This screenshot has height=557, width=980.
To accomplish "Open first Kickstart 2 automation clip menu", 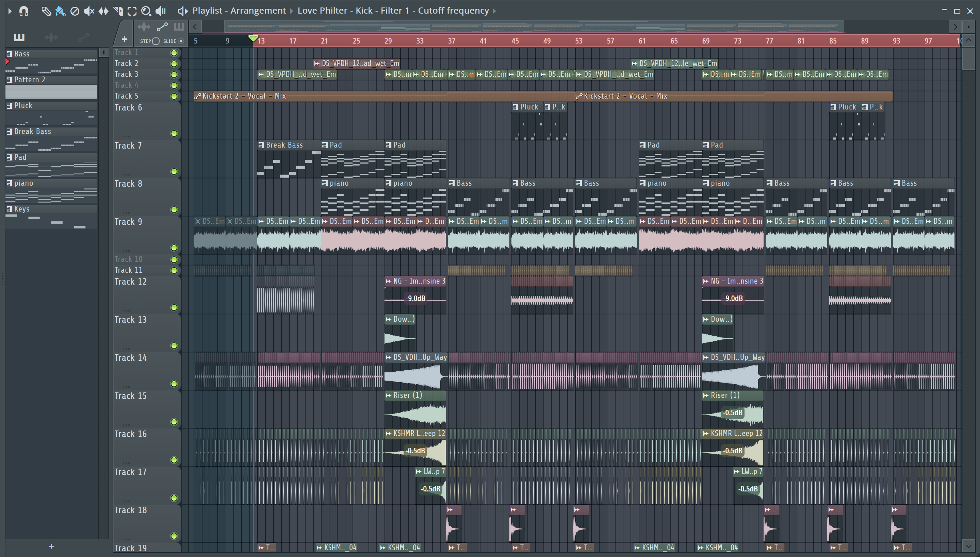I will click(197, 97).
